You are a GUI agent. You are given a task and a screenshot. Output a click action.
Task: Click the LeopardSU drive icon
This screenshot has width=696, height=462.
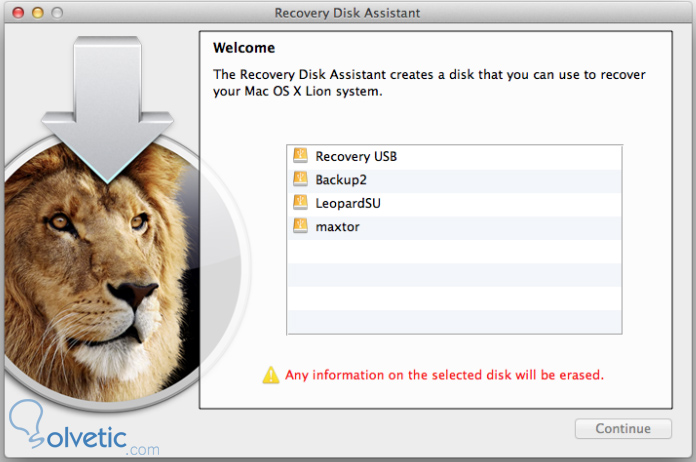[300, 203]
